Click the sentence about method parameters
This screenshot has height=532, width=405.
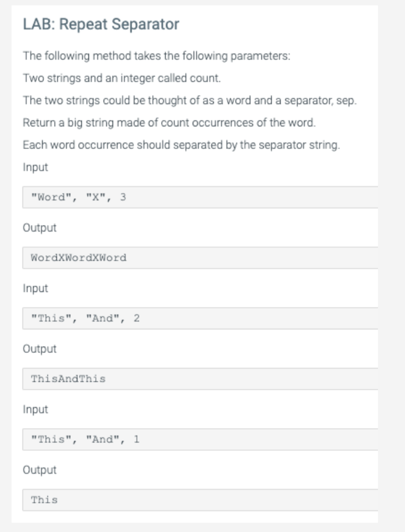pos(156,56)
